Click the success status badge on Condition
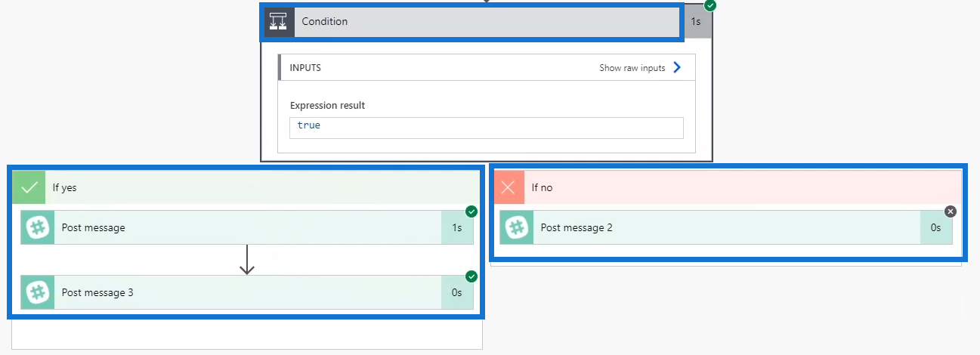The width and height of the screenshot is (980, 355). click(x=710, y=5)
